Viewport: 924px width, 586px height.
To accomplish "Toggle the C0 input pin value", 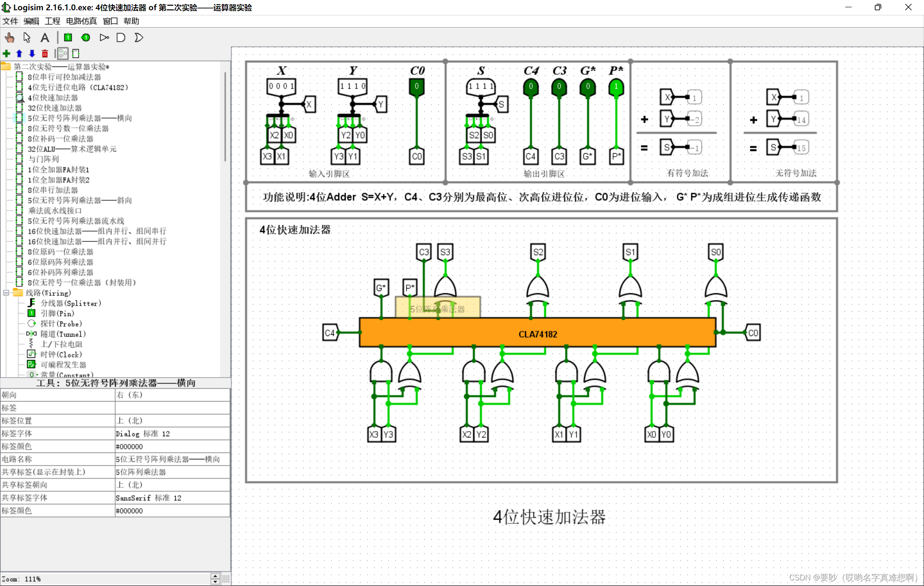I will pyautogui.click(x=417, y=86).
